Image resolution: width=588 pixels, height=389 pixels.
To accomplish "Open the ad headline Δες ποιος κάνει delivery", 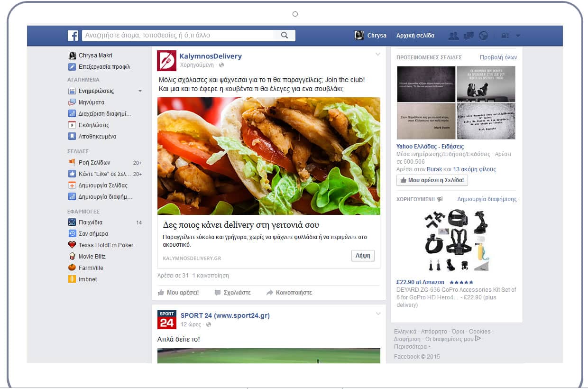I will coord(241,225).
